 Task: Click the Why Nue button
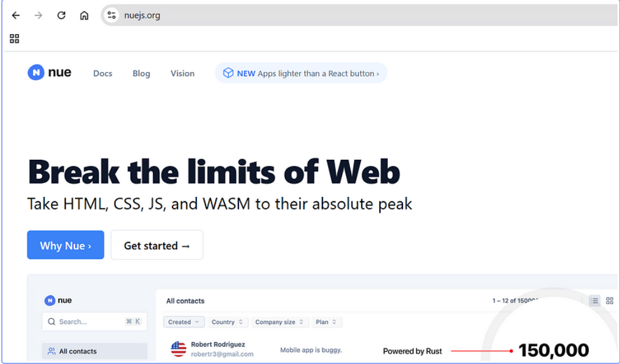pos(66,245)
